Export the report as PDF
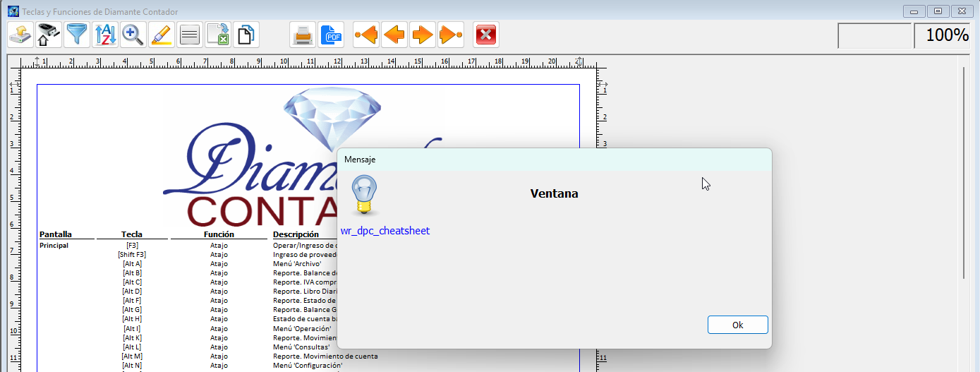 point(331,34)
